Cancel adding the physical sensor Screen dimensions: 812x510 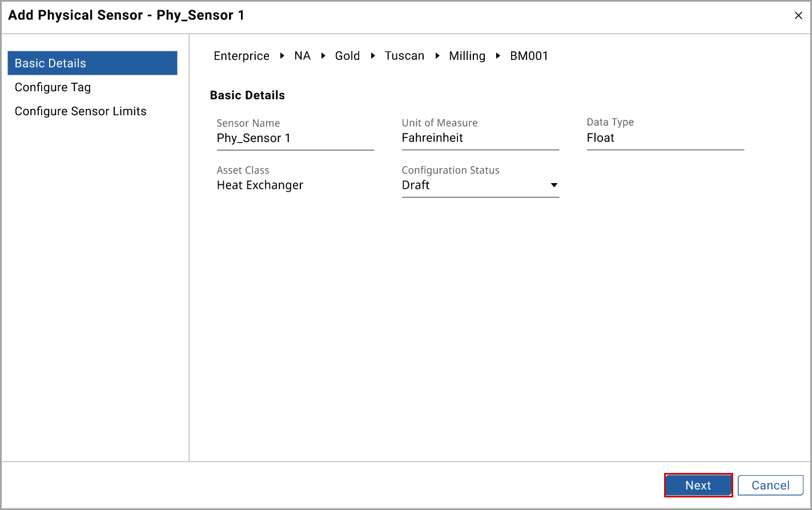[770, 485]
